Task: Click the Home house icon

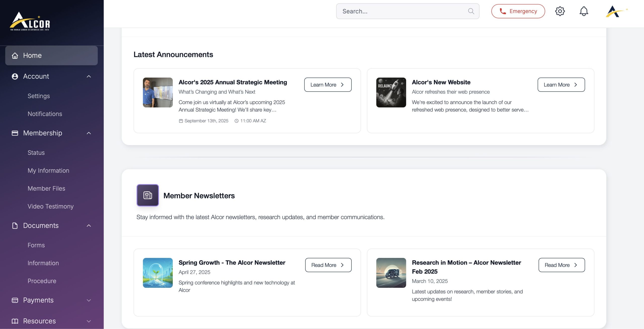Action: point(15,56)
